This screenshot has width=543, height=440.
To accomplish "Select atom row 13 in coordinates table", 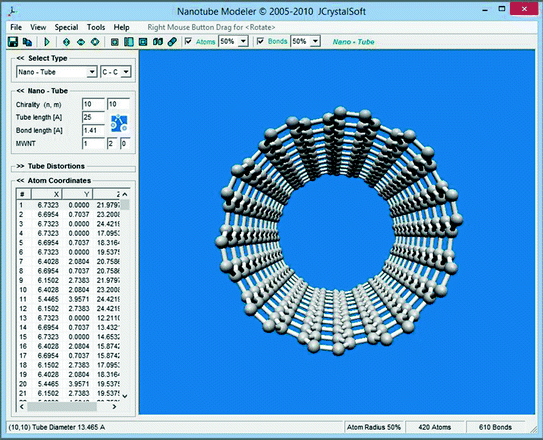I will [68, 318].
